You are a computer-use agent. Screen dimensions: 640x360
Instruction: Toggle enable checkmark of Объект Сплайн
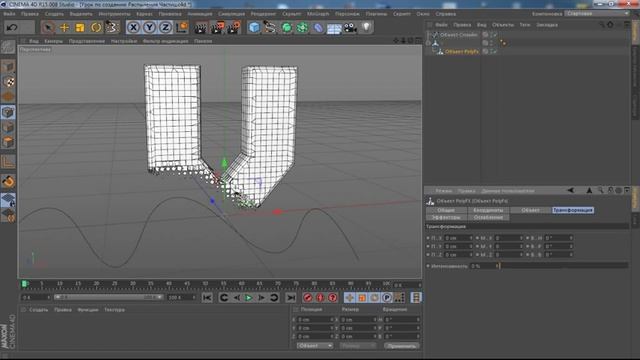[494, 35]
